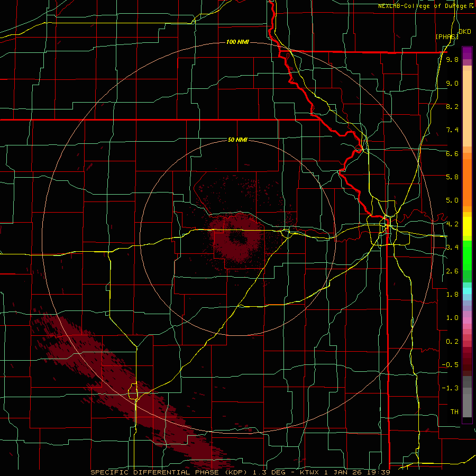This screenshot has width=476, height=476.
Task: Click the 2.6 value on the scale
Action: tap(452, 271)
